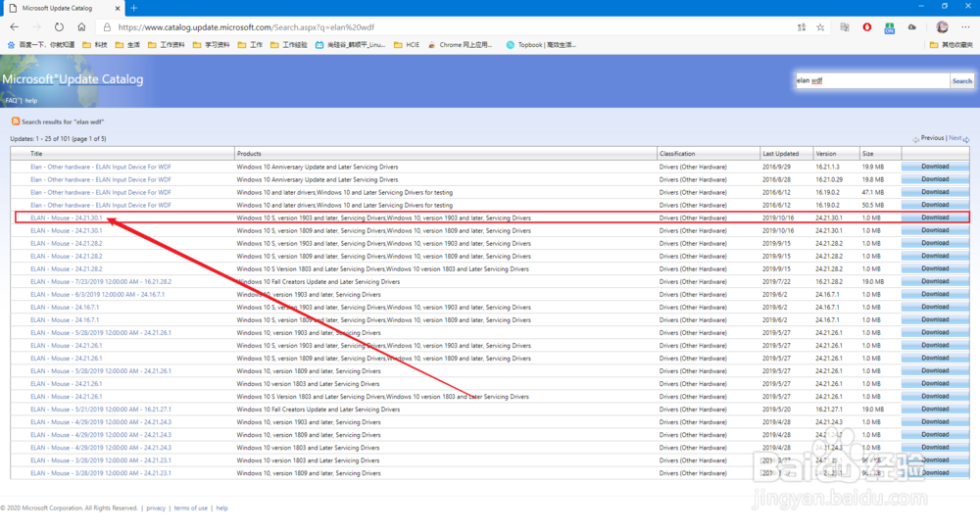Open a new tab with plus button
The width and height of the screenshot is (980, 531).
(133, 8)
